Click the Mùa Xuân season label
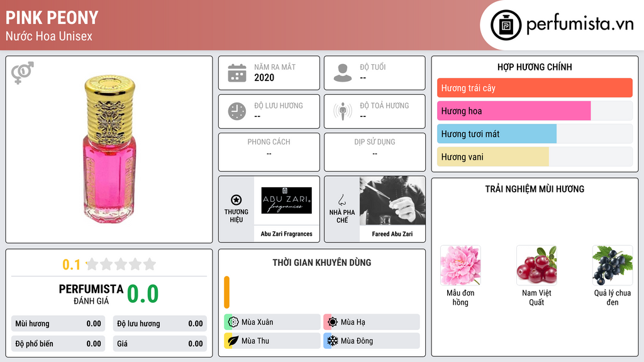Viewport: 644px width, 362px height. (x=257, y=322)
